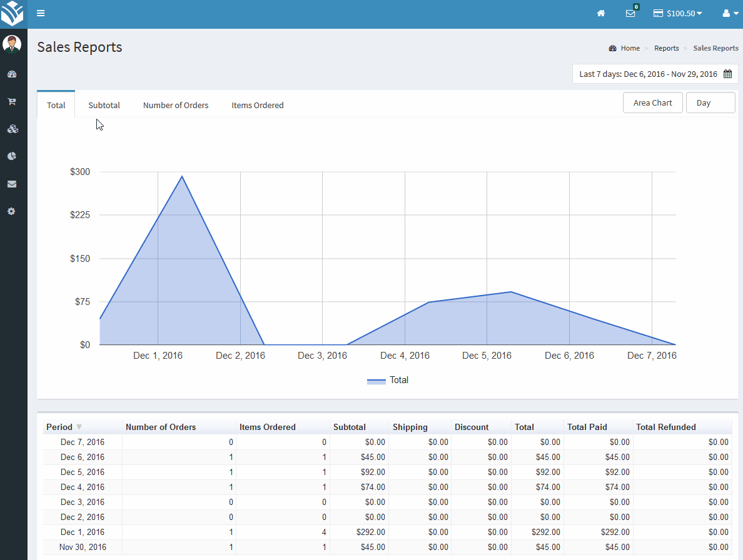Viewport: 743px width, 560px height.
Task: Click the Sales Reports page heading
Action: (79, 47)
